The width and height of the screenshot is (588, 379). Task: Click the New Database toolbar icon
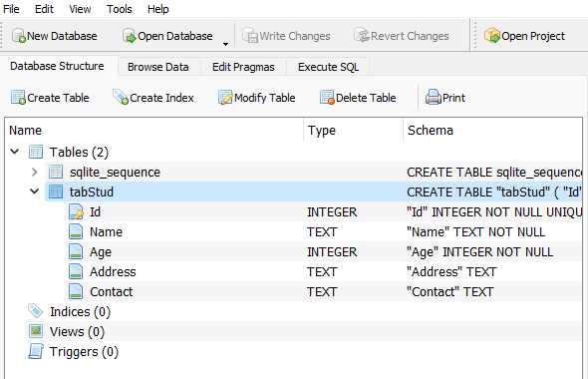pos(18,36)
